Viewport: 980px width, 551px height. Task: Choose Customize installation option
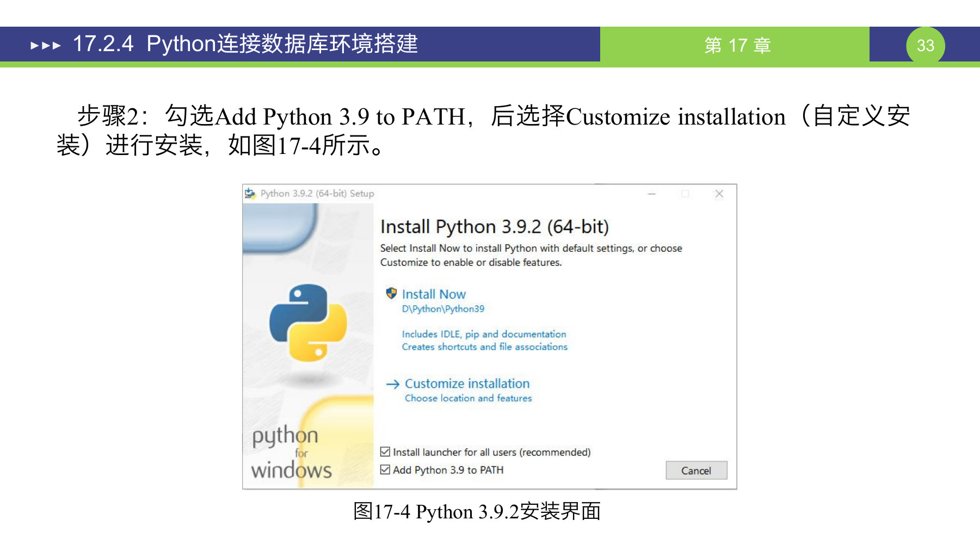pos(467,383)
